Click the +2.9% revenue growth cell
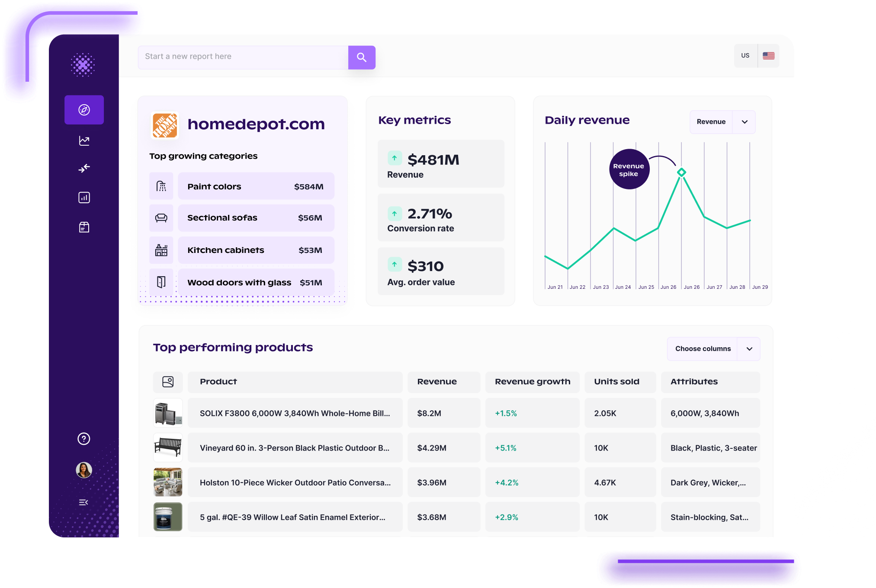Screen dimensions: 876x588 (533, 517)
